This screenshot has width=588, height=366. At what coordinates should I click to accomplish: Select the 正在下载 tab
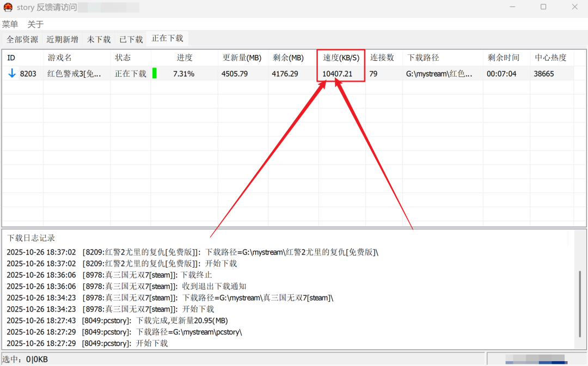(168, 39)
